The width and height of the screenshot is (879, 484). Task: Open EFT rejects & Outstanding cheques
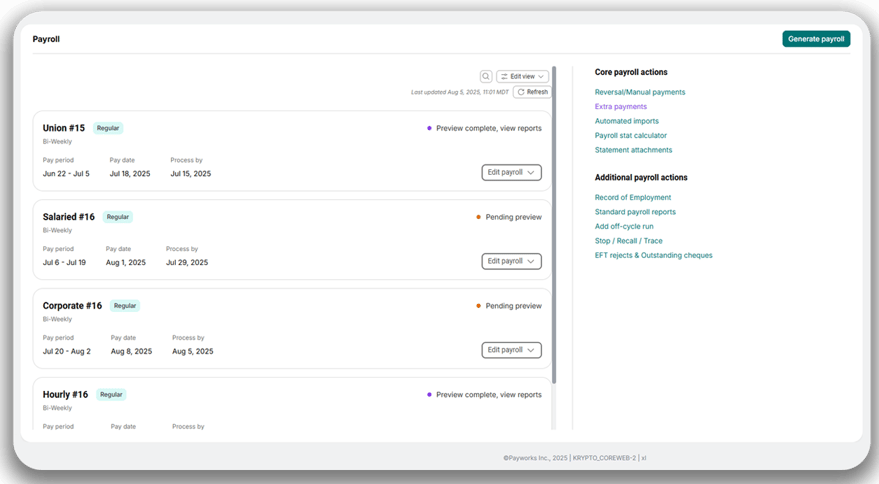click(654, 255)
